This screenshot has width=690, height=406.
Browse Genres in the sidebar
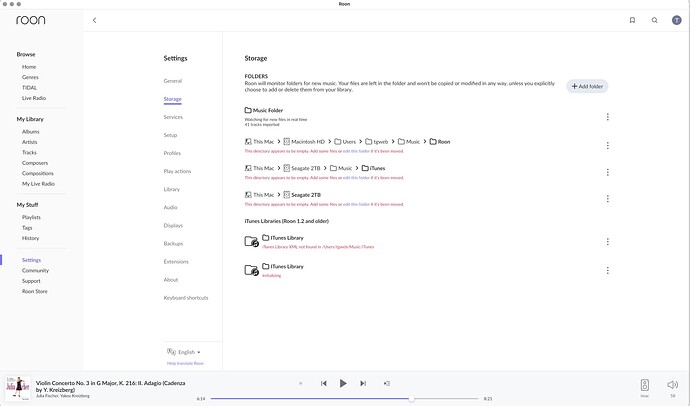(30, 77)
